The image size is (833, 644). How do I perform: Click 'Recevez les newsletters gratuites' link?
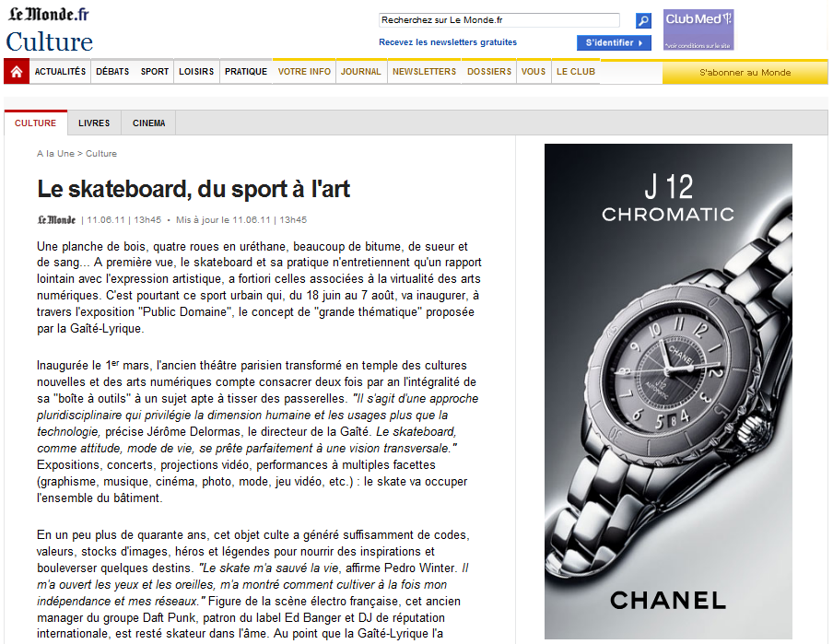coord(448,42)
